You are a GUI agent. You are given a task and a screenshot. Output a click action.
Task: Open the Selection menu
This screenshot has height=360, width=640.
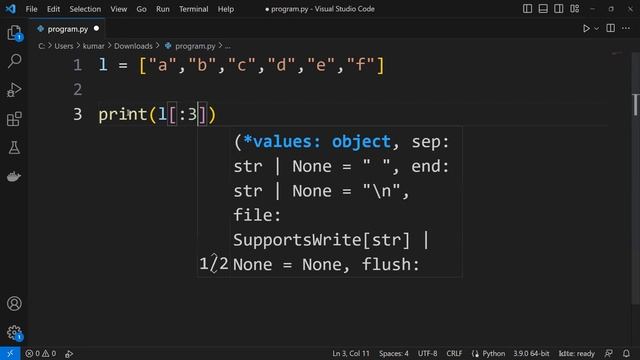point(85,9)
